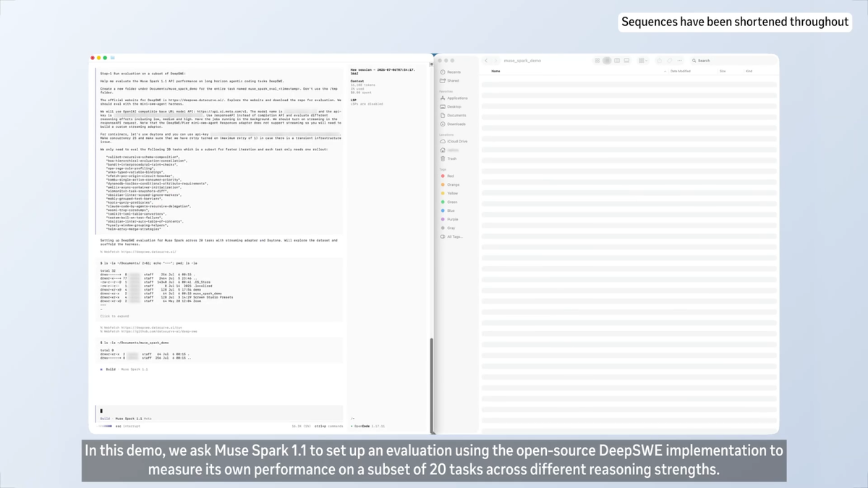
Task: Open the home folder in Finder sidebar
Action: pyautogui.click(x=450, y=150)
